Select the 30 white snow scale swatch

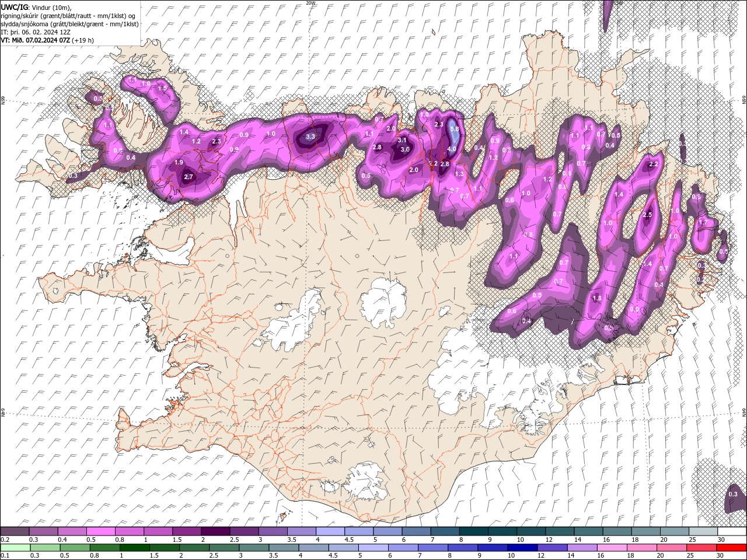point(731,531)
